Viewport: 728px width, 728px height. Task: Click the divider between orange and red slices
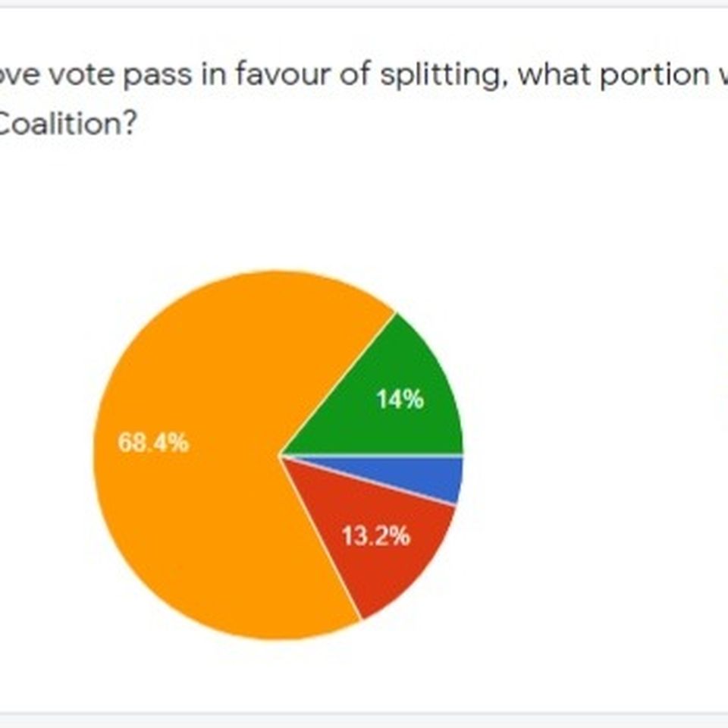[x=320, y=538]
